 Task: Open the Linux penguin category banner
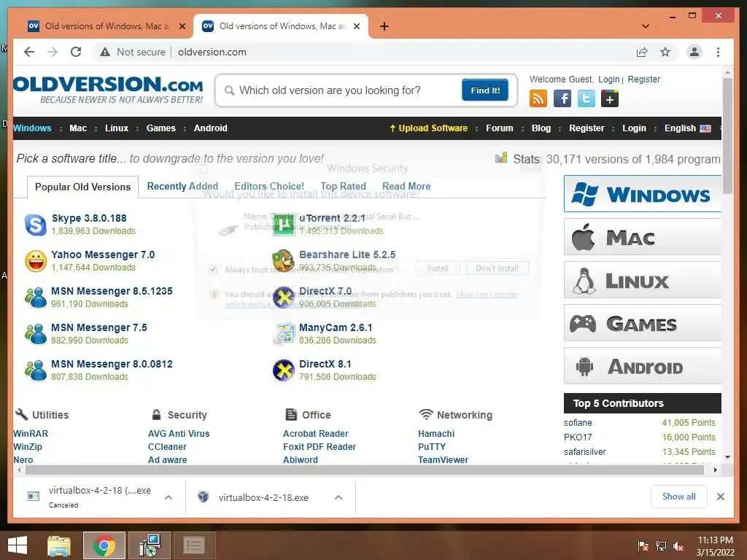tap(643, 280)
